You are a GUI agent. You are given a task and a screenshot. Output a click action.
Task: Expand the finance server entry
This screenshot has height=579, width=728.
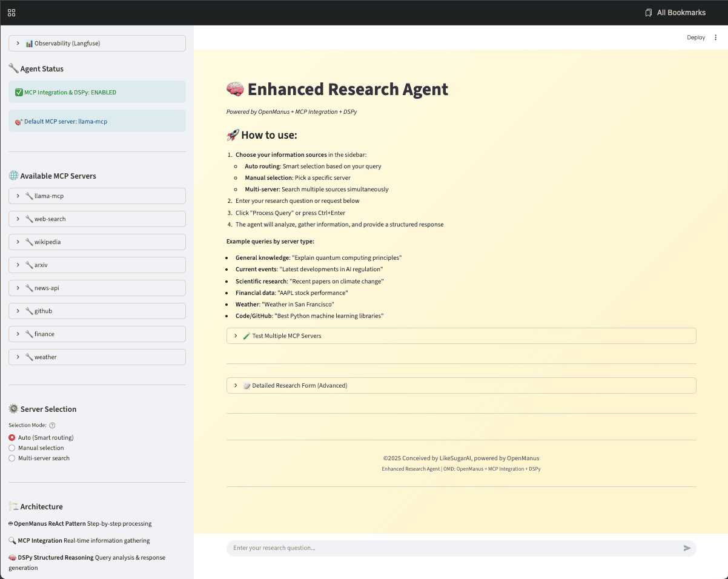pyautogui.click(x=97, y=334)
